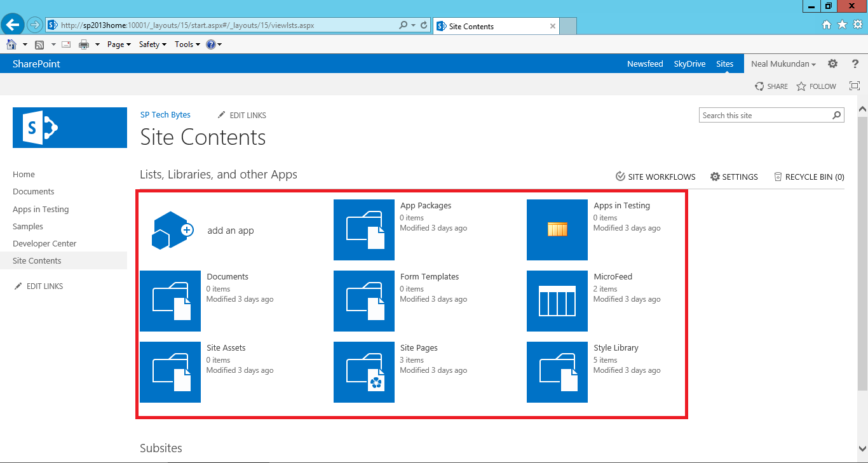The width and height of the screenshot is (868, 463).
Task: Click EDIT LINKS in the left navigation
Action: 39,286
